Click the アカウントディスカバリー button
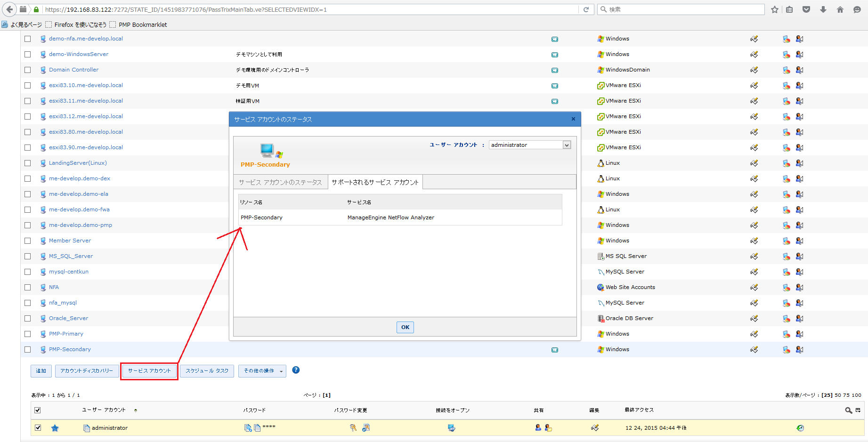The image size is (868, 442). tap(87, 371)
